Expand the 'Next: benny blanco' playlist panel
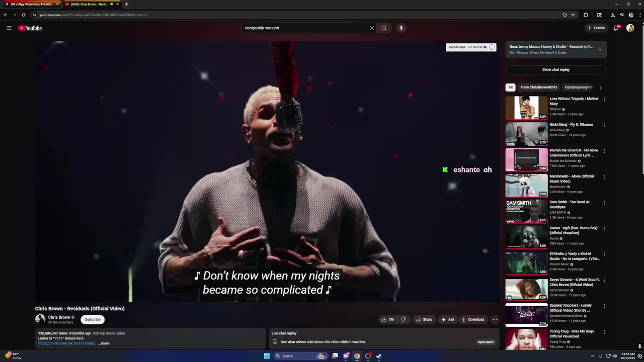 click(x=600, y=49)
